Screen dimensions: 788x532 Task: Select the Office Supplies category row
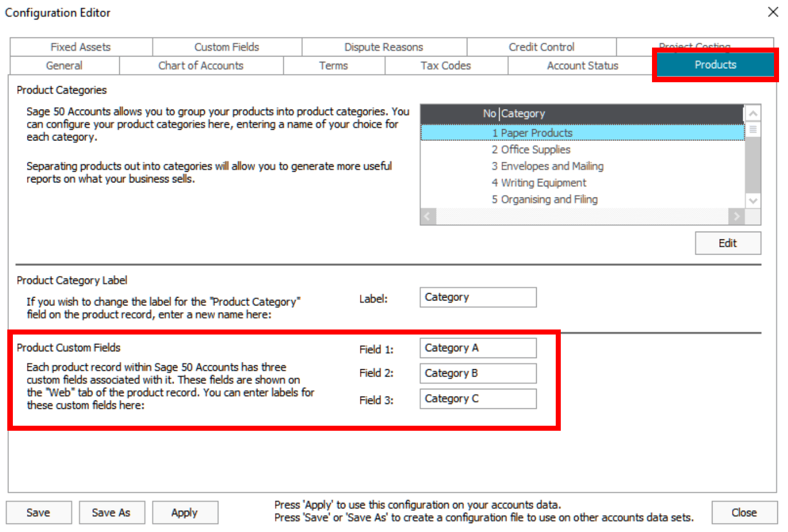point(535,149)
